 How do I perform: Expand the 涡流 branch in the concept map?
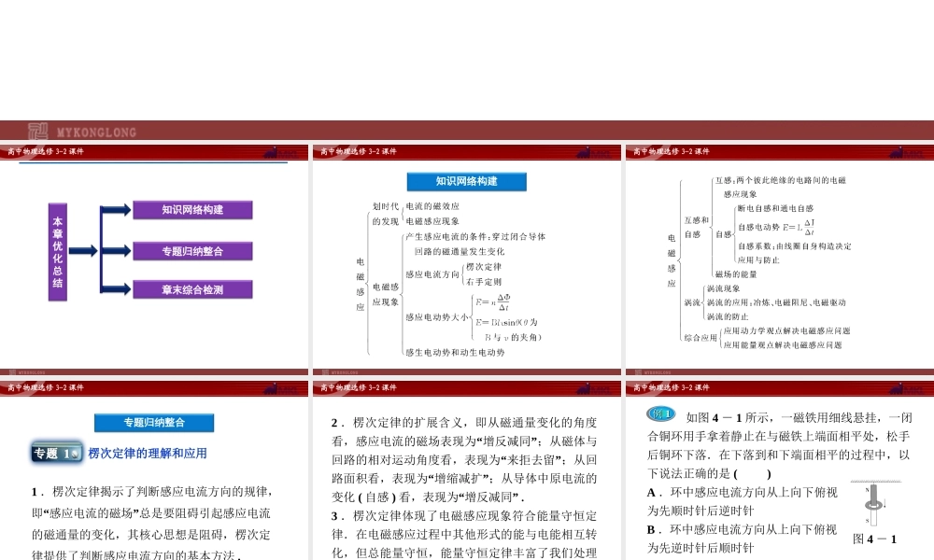pos(691,301)
